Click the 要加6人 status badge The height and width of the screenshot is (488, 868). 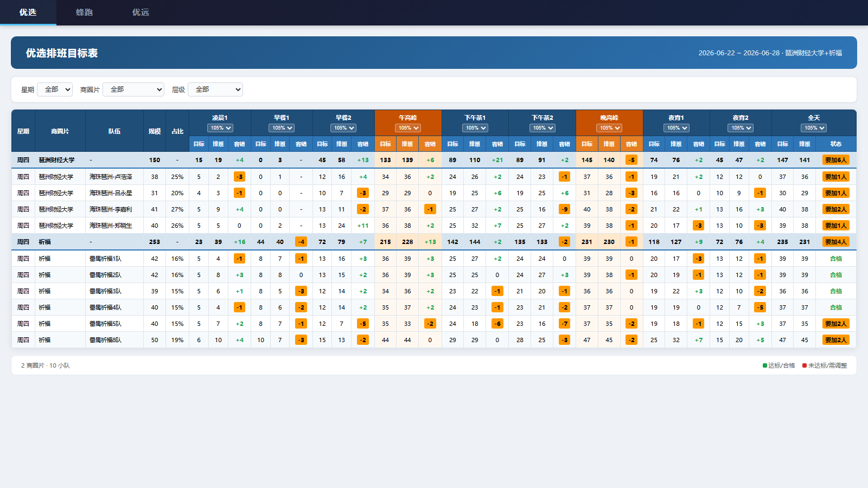[836, 160]
